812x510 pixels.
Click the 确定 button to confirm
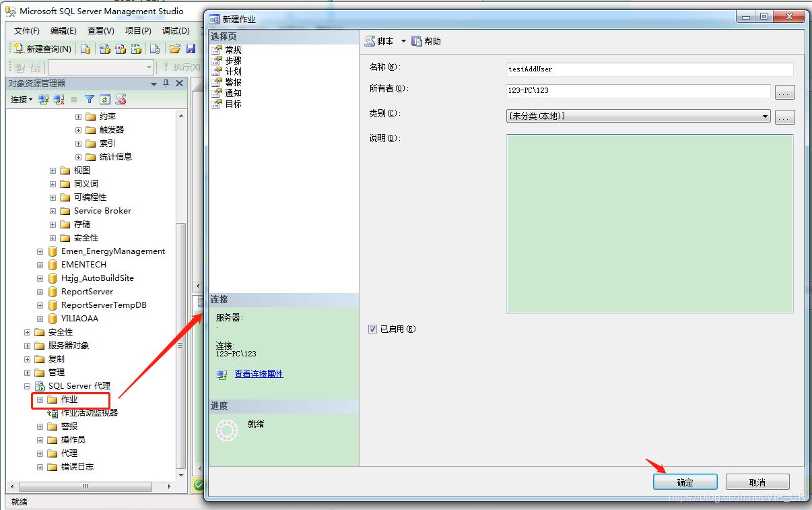(685, 482)
